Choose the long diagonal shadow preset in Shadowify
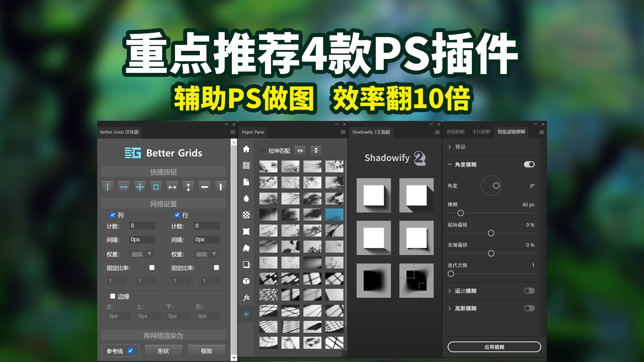 click(x=416, y=195)
